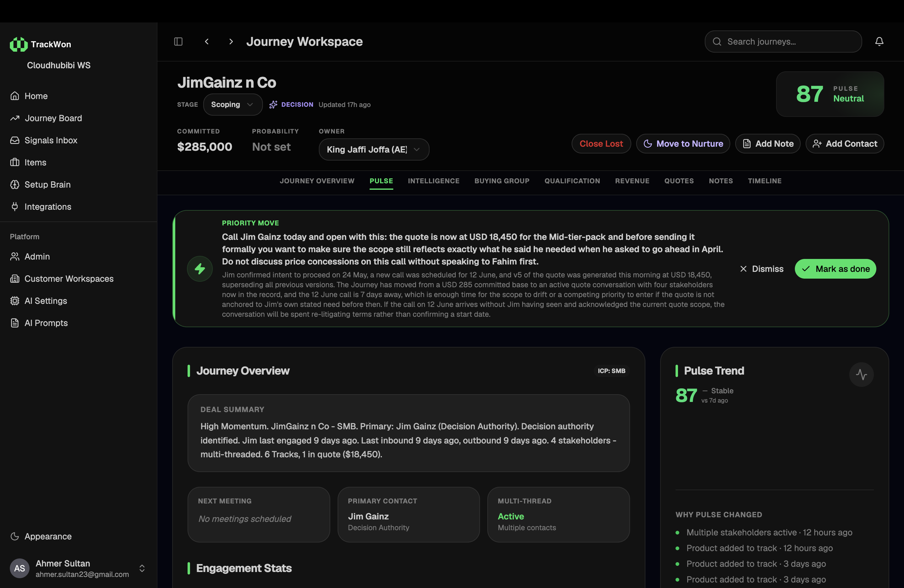The width and height of the screenshot is (904, 588).
Task: Open the Revenue tab
Action: pyautogui.click(x=632, y=181)
